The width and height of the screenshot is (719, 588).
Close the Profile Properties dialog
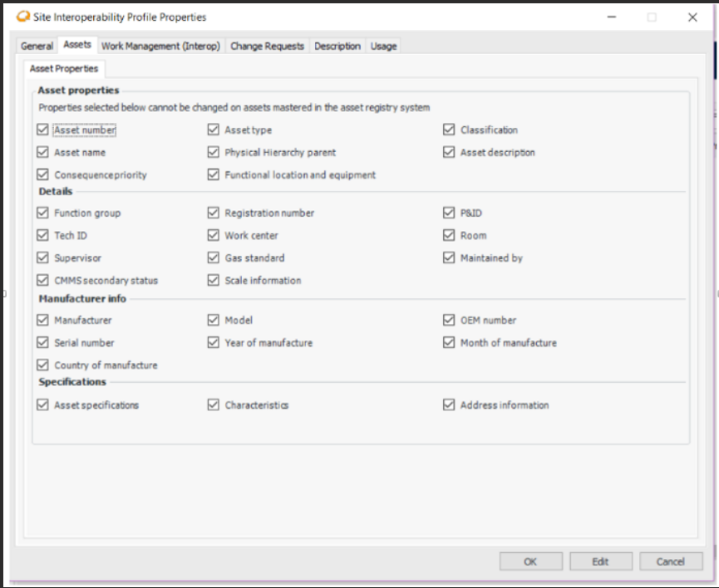[x=692, y=17]
